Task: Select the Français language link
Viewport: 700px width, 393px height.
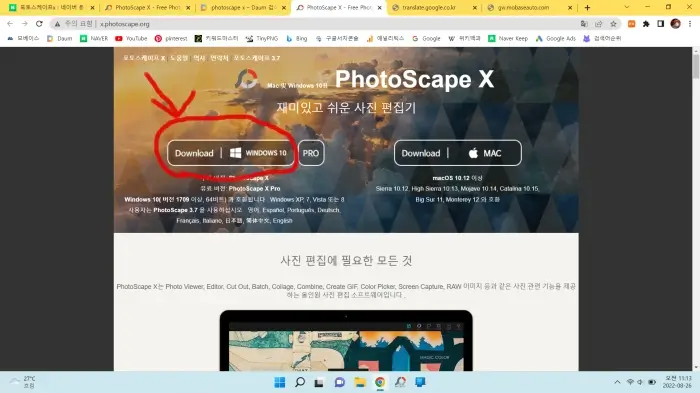Action: point(188,221)
